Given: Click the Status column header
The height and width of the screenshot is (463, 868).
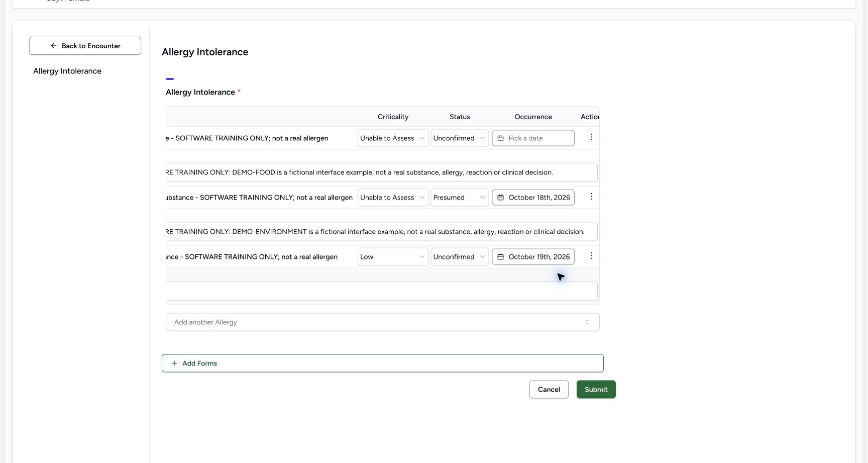Looking at the screenshot, I should 460,117.
